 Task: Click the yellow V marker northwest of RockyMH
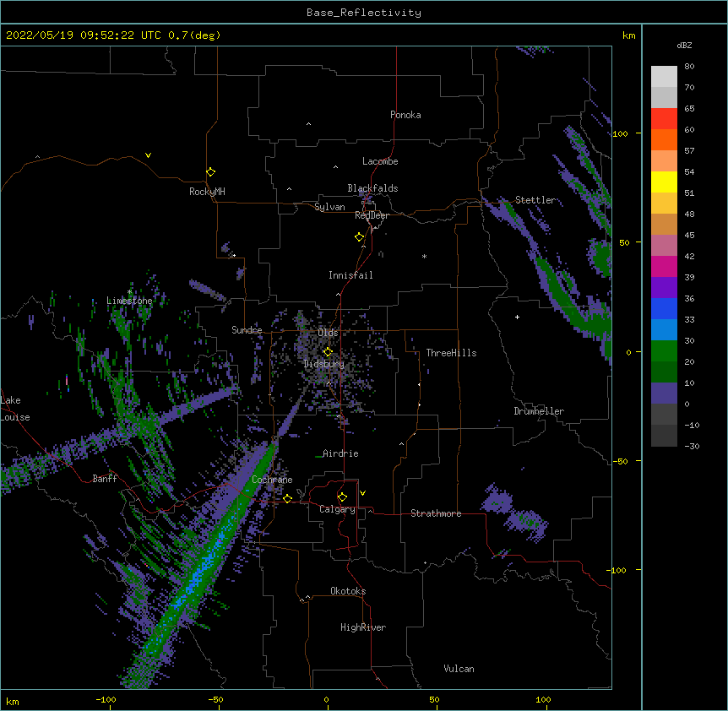point(148,155)
